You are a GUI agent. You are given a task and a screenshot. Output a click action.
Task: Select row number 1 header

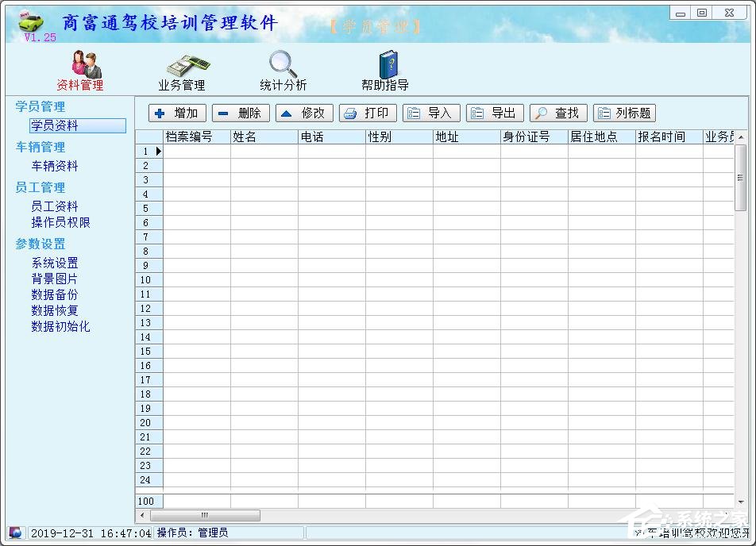point(149,152)
